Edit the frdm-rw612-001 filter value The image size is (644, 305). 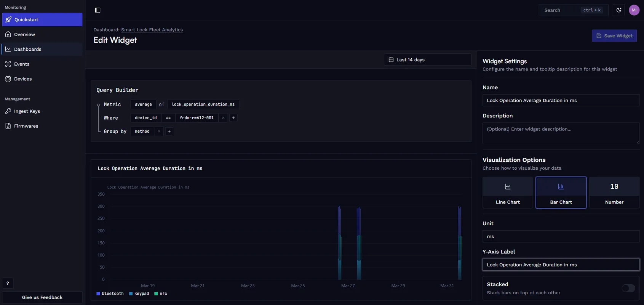(197, 118)
